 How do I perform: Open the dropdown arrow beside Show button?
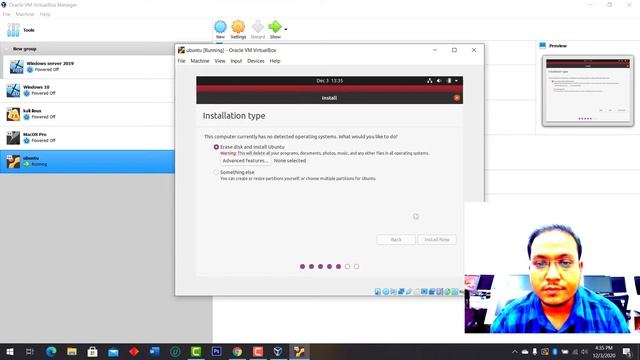click(286, 29)
